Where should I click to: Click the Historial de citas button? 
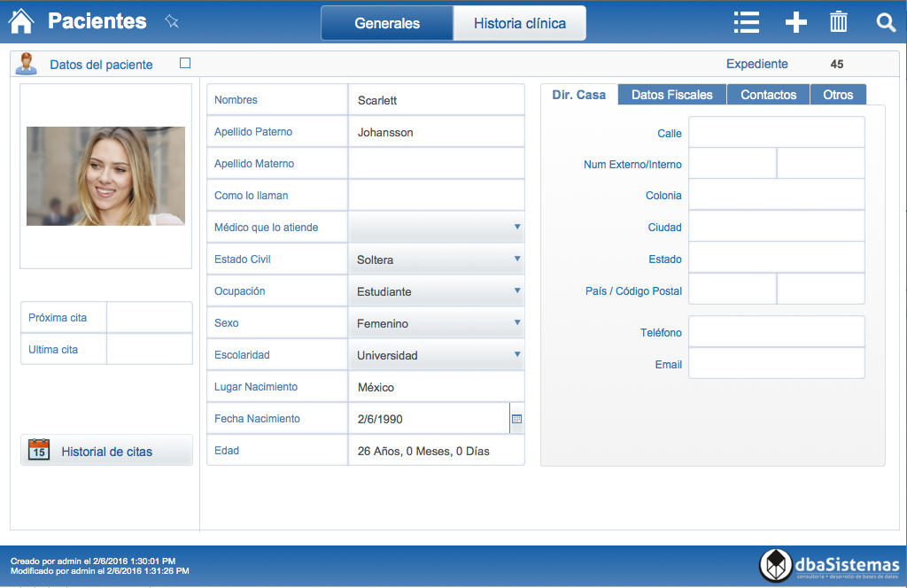[106, 451]
